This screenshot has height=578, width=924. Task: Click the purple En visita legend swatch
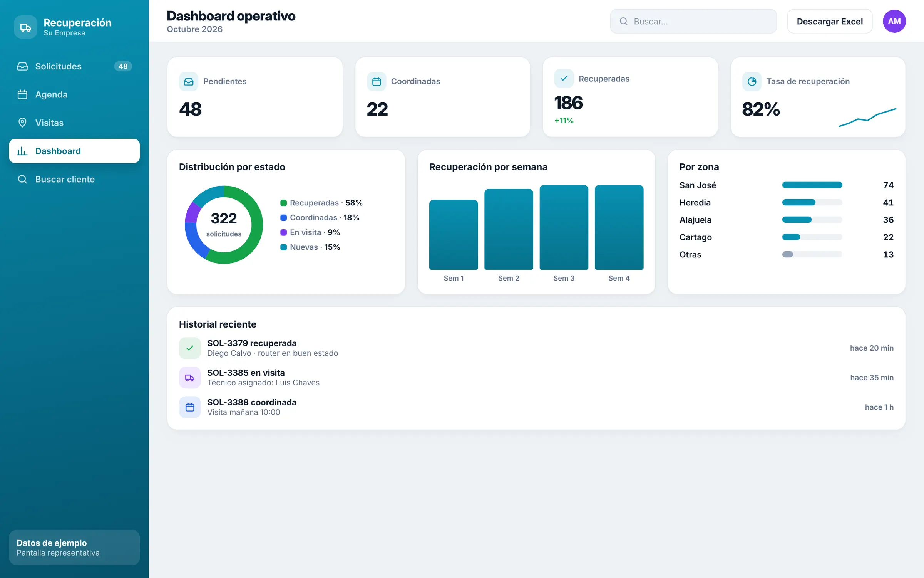[x=283, y=232]
